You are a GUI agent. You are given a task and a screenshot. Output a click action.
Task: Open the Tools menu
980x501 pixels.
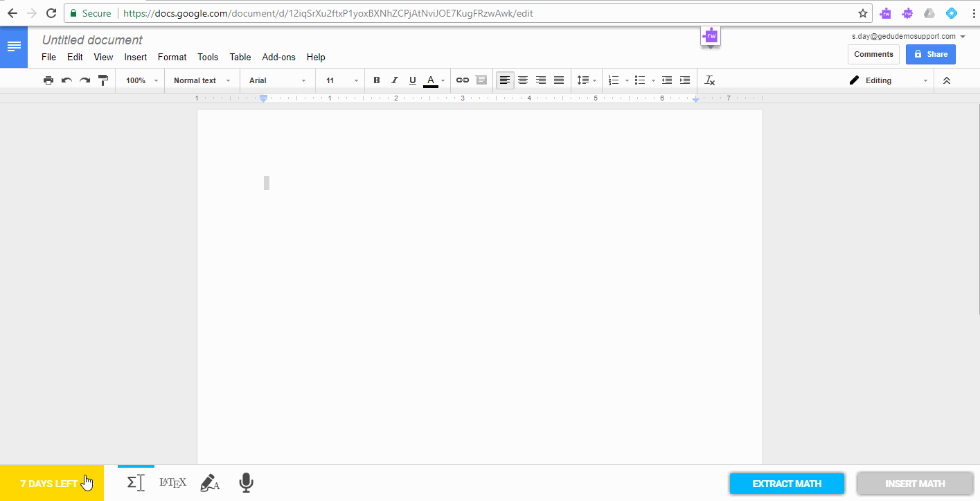208,57
